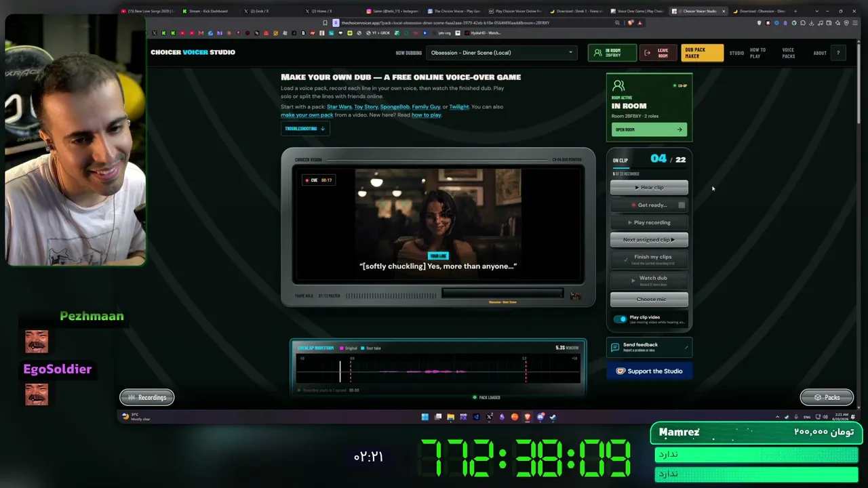Open the DUB PACK MAKER page
868x488 pixels.
pos(702,52)
